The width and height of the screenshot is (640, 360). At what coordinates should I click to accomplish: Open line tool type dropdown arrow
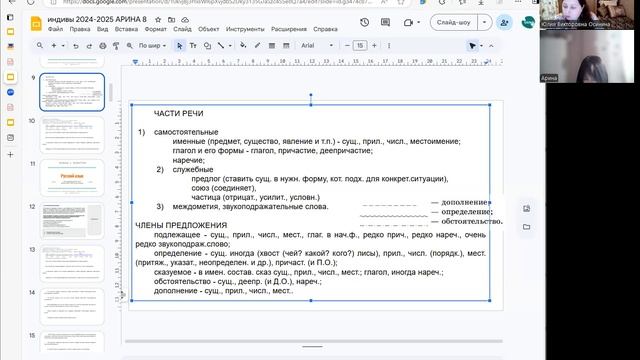[x=230, y=46]
